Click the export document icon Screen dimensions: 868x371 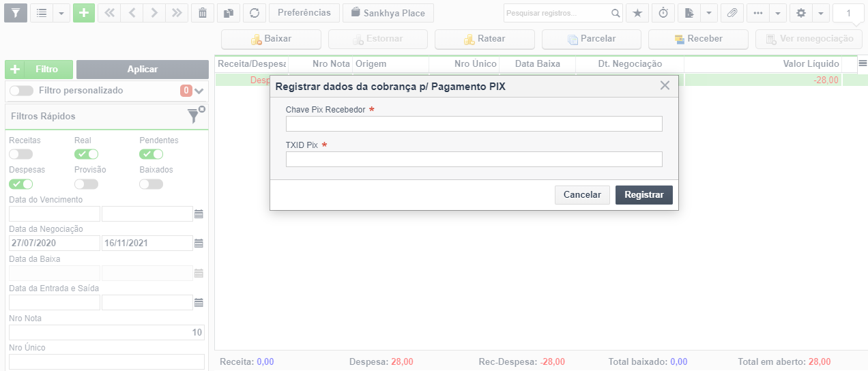point(689,12)
